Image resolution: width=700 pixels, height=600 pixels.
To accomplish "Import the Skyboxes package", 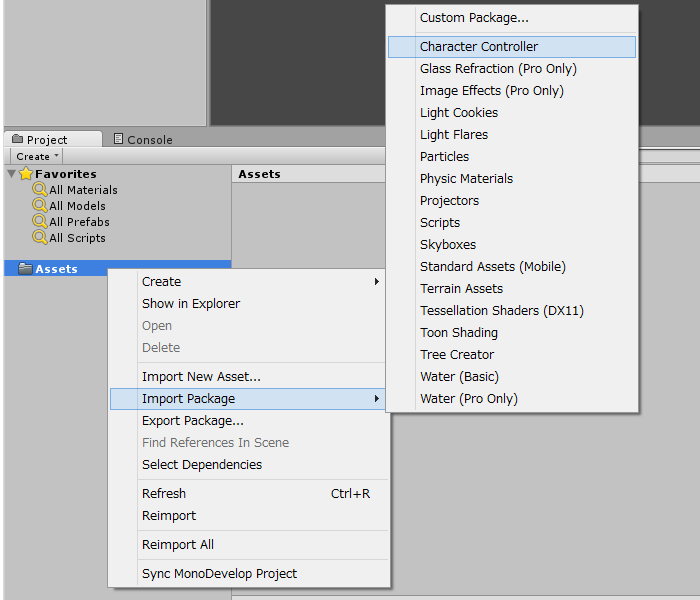I will [448, 245].
